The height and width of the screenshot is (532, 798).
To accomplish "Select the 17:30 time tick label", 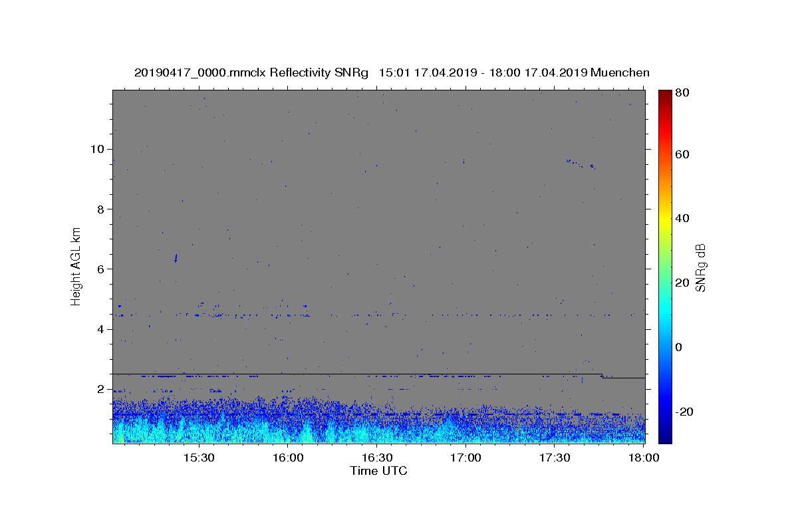I will tap(555, 458).
